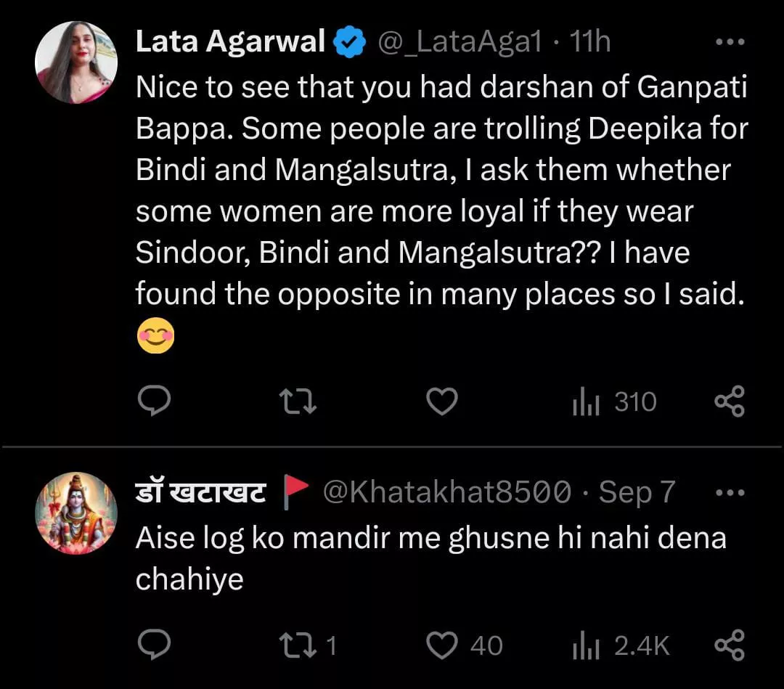Open Lata Agarwal's profile picture
The width and height of the screenshot is (784, 689).
tap(76, 62)
